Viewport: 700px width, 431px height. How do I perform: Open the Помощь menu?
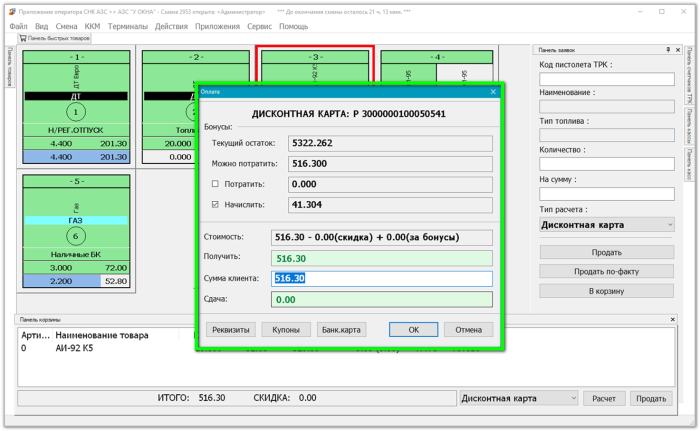[x=294, y=26]
